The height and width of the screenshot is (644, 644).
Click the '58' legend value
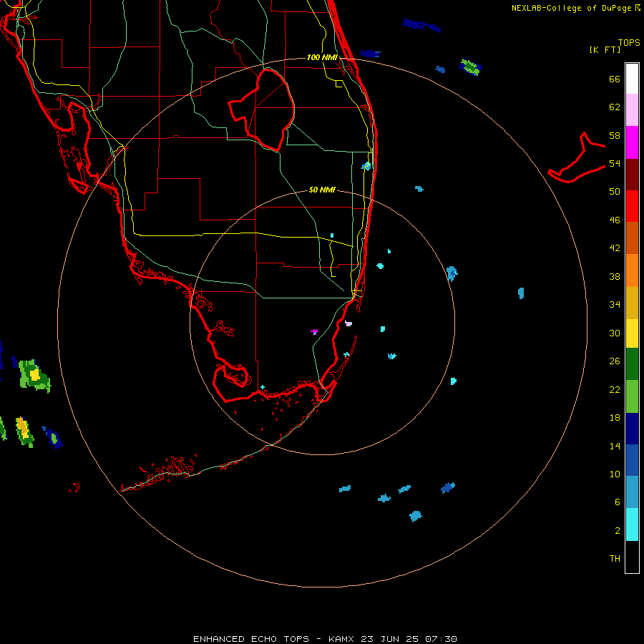615,135
